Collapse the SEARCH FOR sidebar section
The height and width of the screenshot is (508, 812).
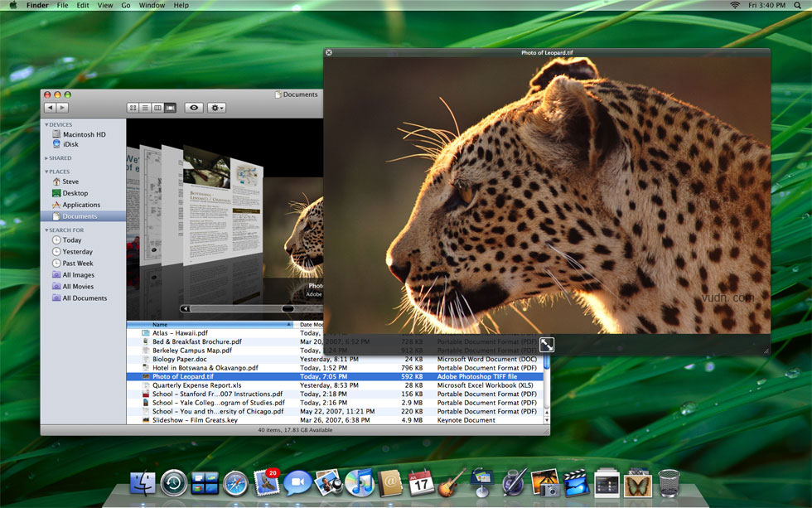[x=46, y=230]
